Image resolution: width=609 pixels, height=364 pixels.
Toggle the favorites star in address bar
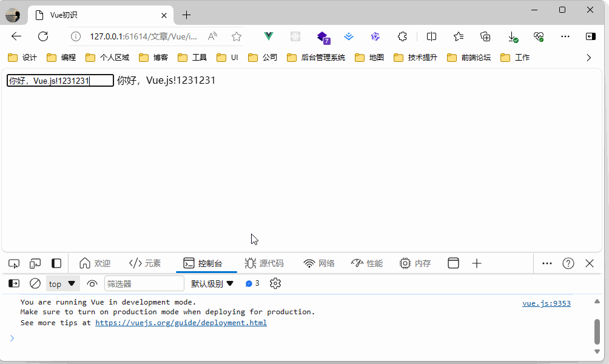pos(236,36)
